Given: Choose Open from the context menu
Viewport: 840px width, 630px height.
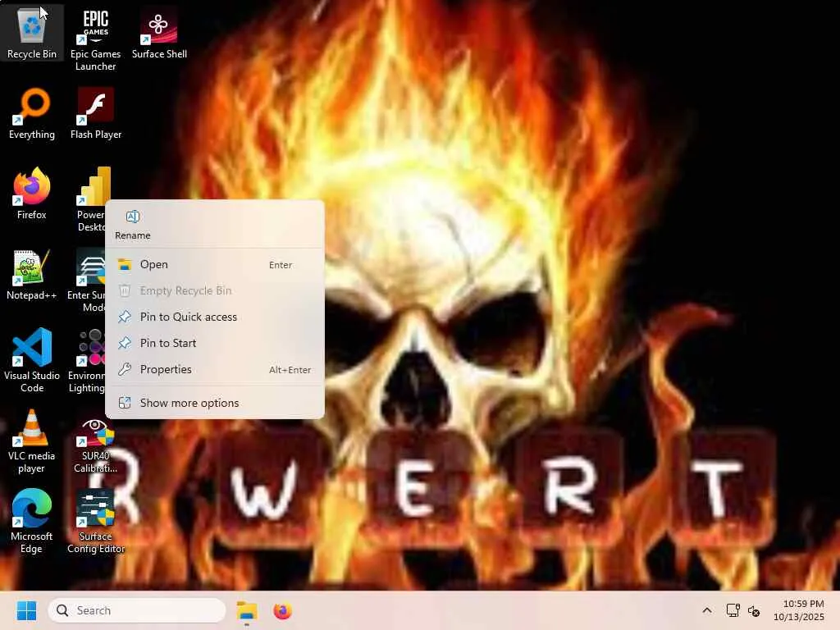Looking at the screenshot, I should coord(215,265).
